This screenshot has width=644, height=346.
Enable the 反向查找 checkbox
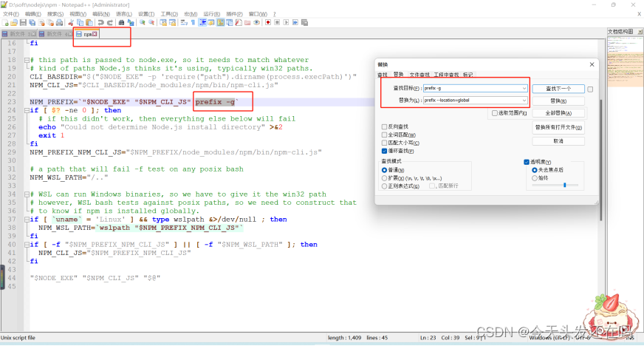(385, 126)
